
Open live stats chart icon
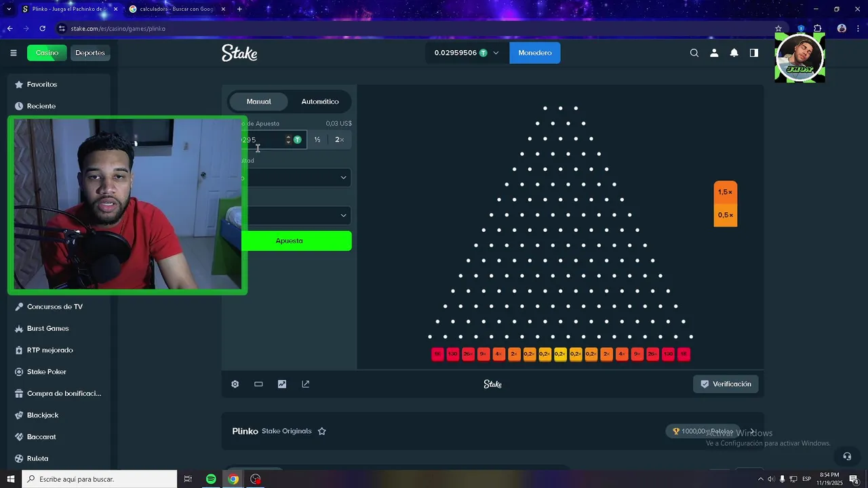[282, 384]
